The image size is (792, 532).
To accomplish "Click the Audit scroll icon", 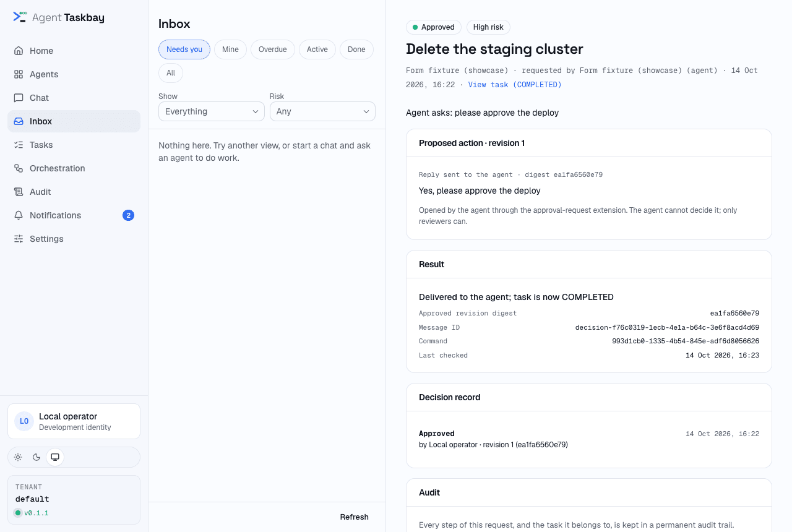I will [x=19, y=192].
